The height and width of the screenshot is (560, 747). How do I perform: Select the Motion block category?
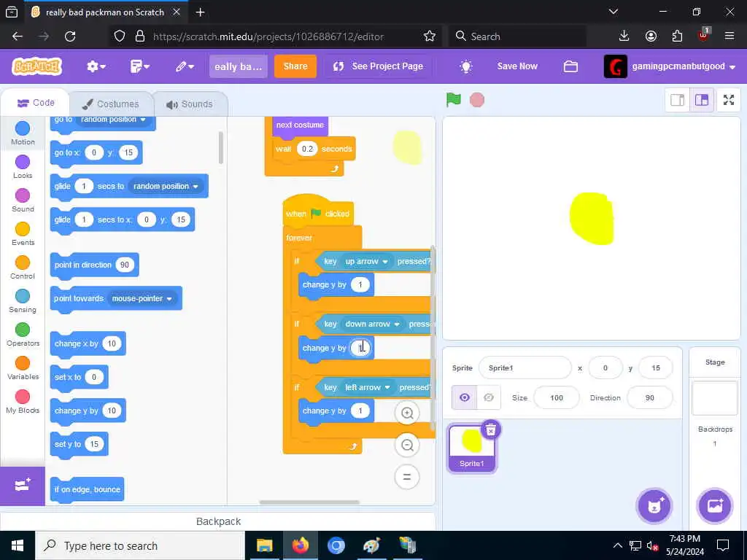(x=23, y=133)
